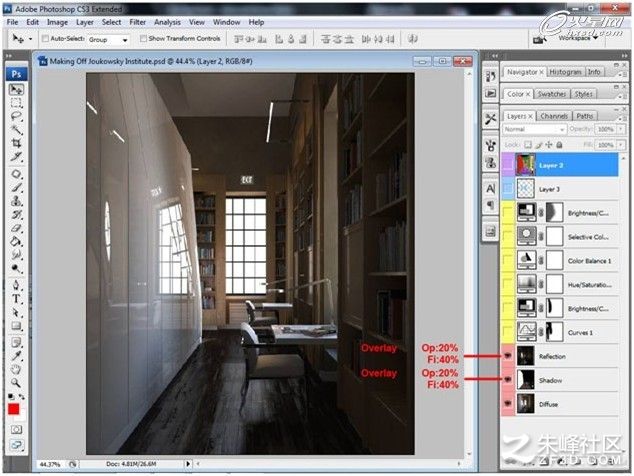Select the Move tool in toolbox
The image size is (634, 476).
pyautogui.click(x=16, y=89)
